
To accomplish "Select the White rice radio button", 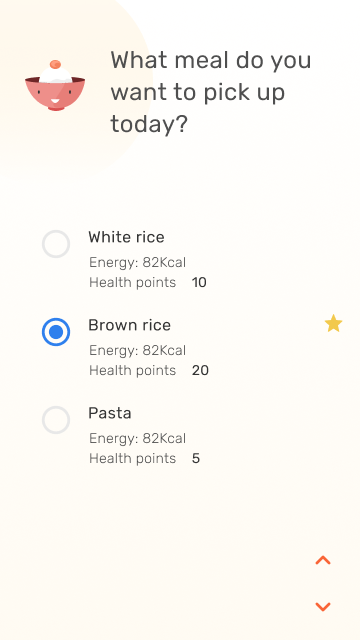I will 56,244.
